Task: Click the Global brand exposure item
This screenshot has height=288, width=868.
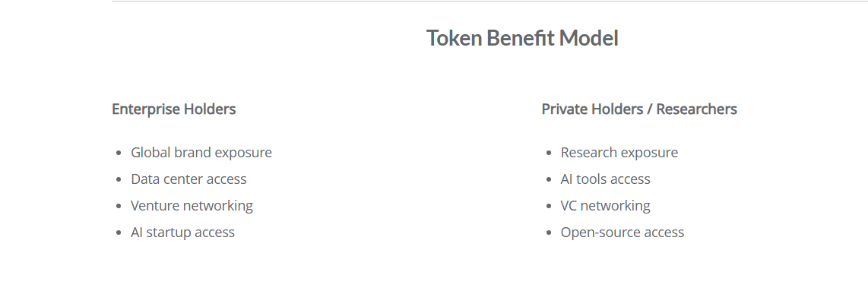Action: point(201,152)
